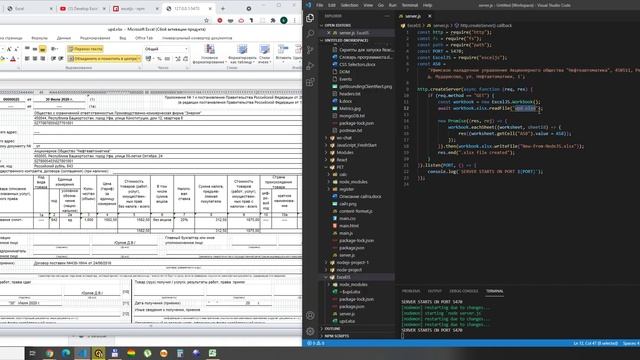The width and height of the screenshot is (640, 360).
Task: Click Cell Styles in Excel ribbon
Action: pos(264,54)
